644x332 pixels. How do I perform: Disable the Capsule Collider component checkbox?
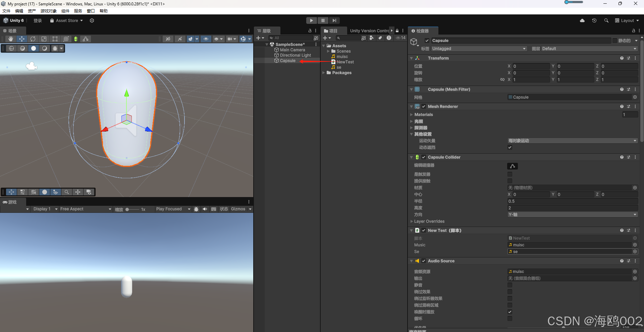point(424,157)
